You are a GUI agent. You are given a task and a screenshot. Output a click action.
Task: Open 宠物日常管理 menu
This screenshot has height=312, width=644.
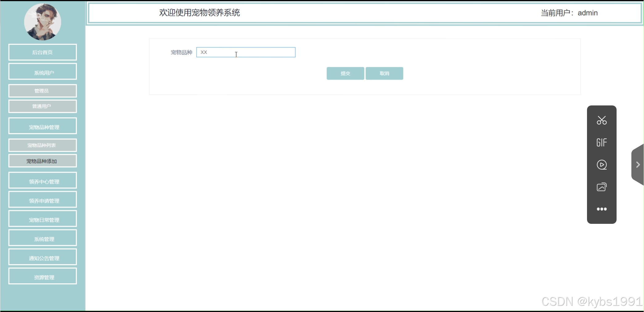pyautogui.click(x=43, y=219)
